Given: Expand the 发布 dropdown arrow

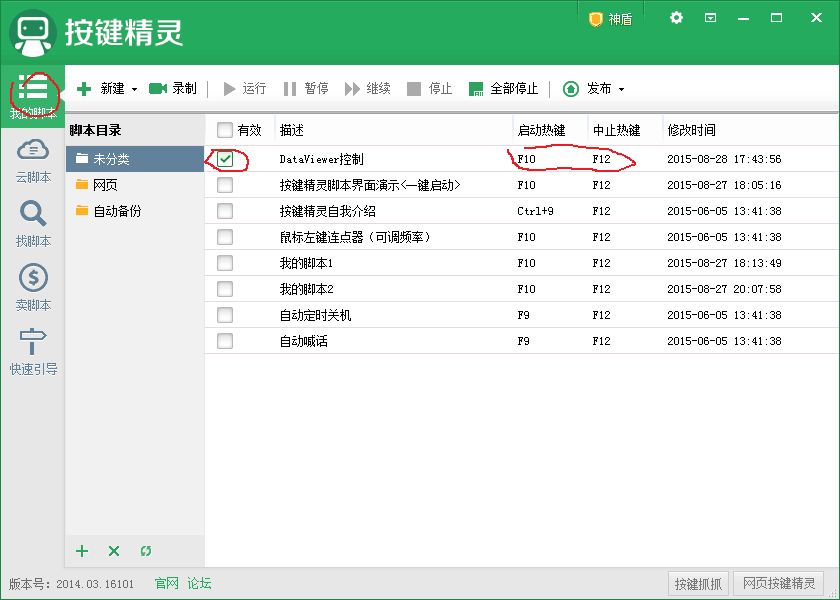Looking at the screenshot, I should coord(621,89).
